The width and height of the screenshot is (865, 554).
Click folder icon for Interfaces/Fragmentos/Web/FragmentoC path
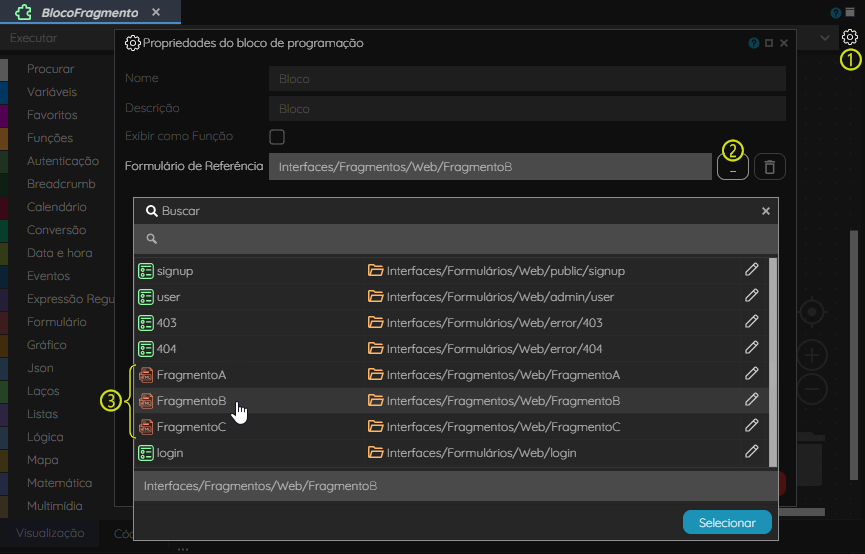pyautogui.click(x=376, y=426)
